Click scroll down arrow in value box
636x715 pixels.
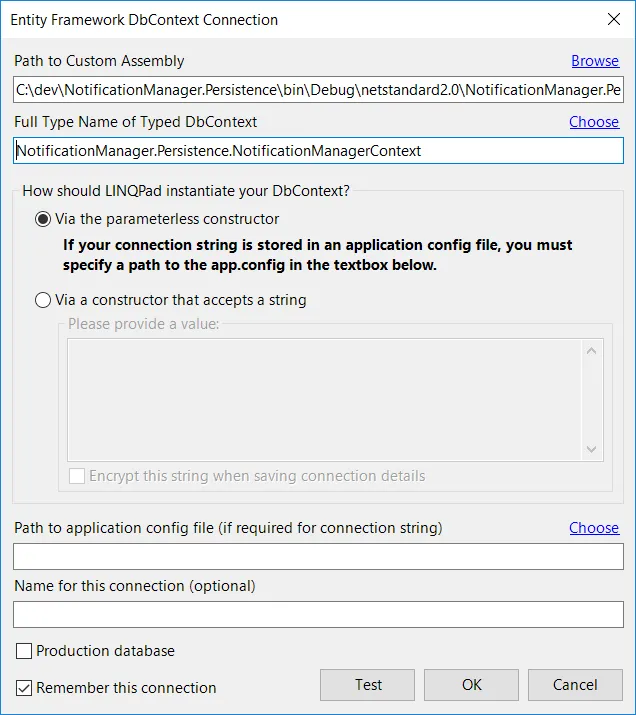591,449
